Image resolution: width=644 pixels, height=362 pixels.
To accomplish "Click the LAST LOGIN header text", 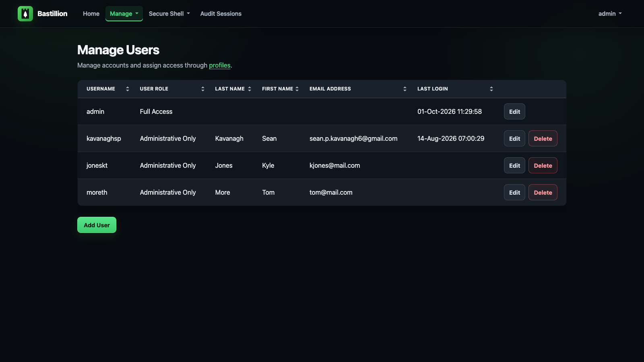I will point(433,89).
